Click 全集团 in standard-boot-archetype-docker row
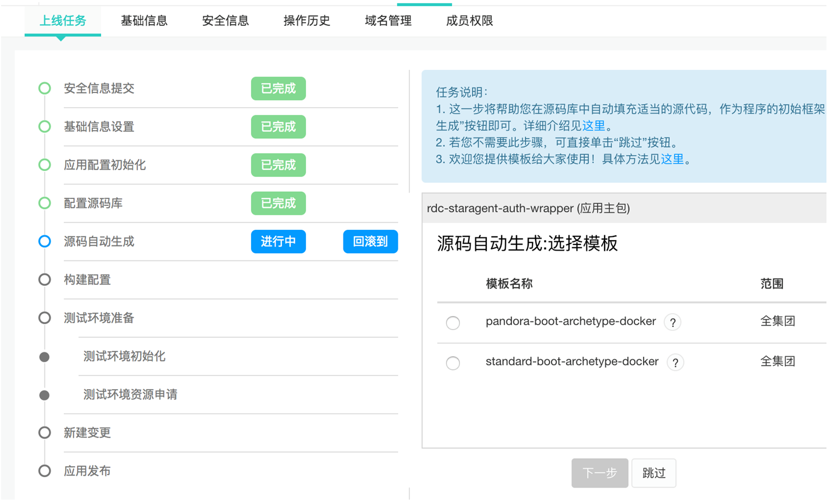Screen dimensions: 838x504 point(778,362)
